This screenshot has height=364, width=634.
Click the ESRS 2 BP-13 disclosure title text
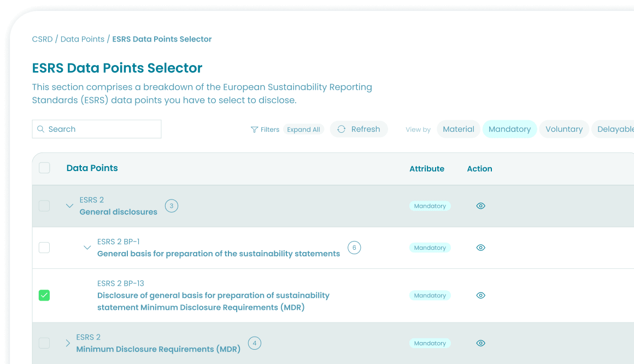214,301
